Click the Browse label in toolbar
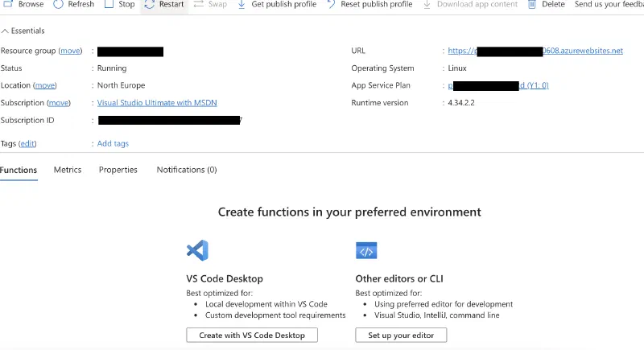This screenshot has width=644, height=350. coord(31,4)
